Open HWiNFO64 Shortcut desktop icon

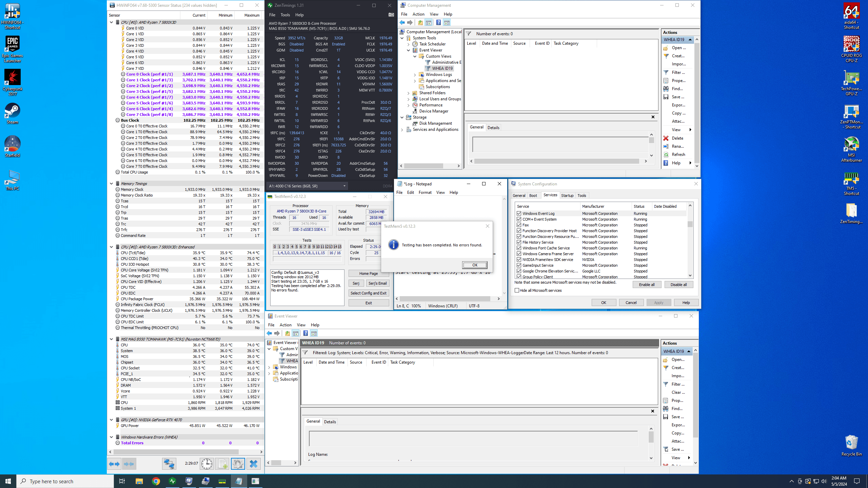[x=13, y=16]
